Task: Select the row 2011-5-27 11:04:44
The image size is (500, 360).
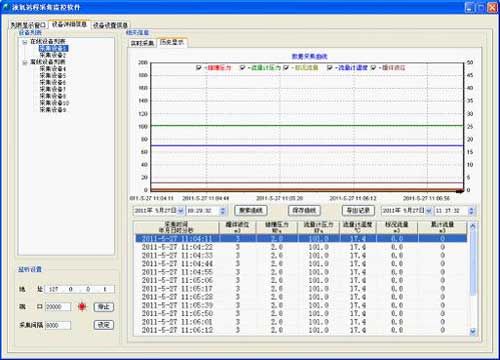Action: [301, 264]
